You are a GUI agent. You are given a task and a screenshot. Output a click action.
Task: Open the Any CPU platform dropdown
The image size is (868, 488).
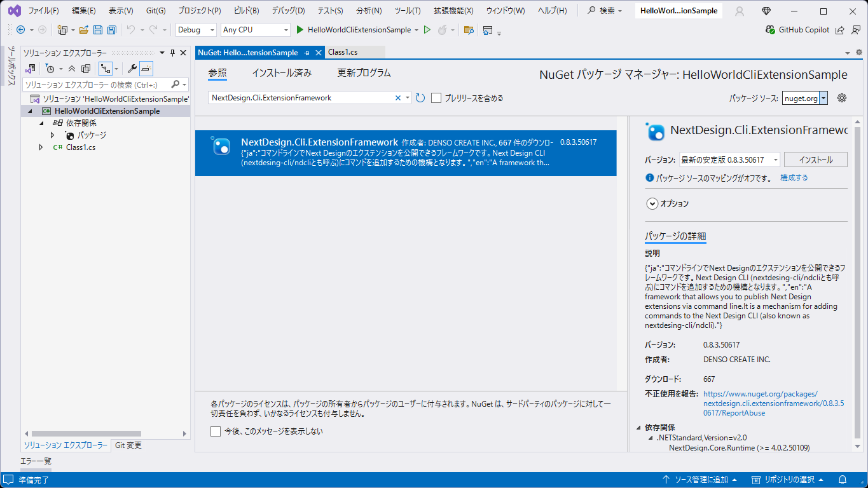[255, 30]
